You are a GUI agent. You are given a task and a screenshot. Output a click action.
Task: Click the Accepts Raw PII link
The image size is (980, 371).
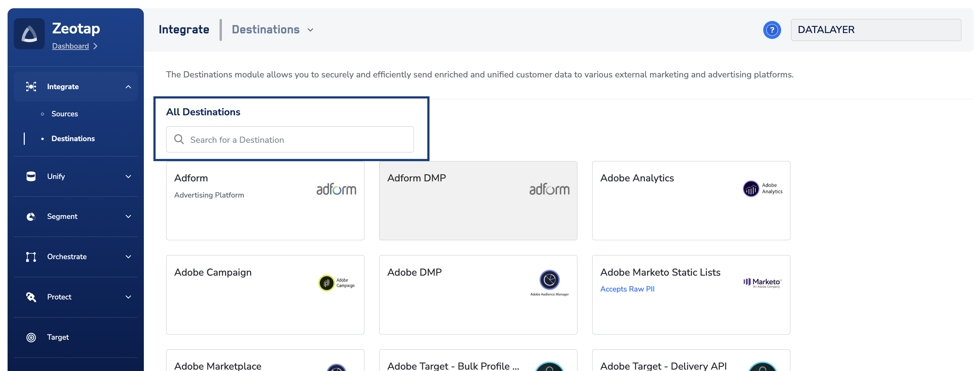(627, 289)
